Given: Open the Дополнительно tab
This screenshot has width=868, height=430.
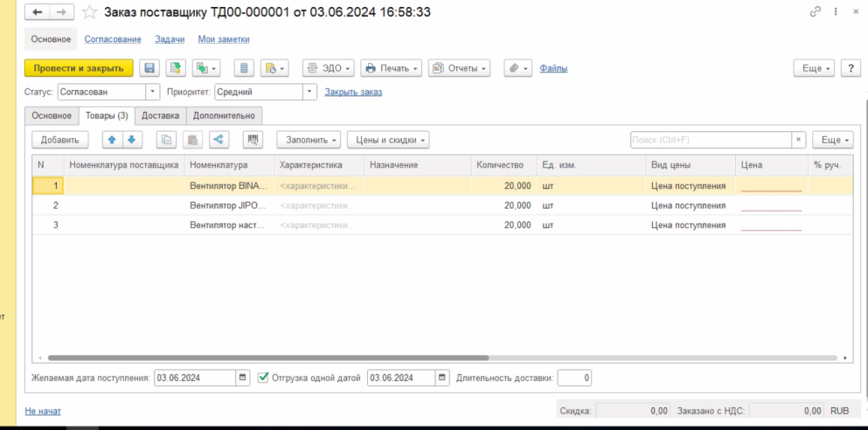Looking at the screenshot, I should click(x=224, y=115).
